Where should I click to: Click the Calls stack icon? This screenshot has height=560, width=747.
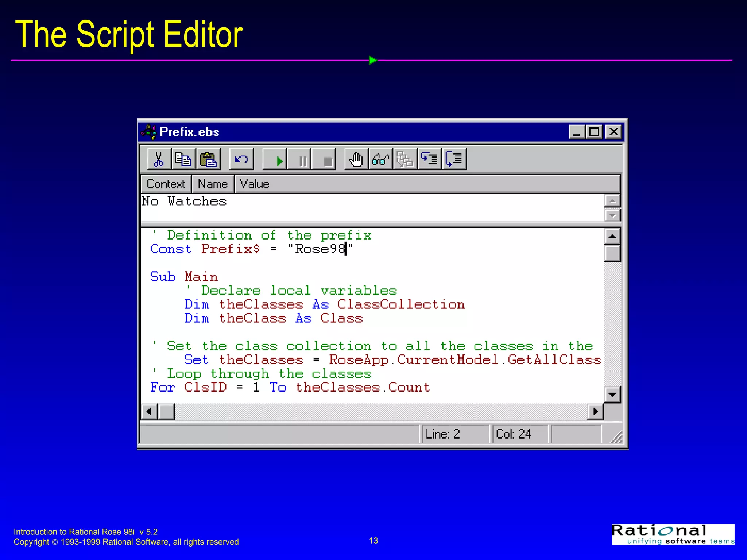(x=405, y=159)
